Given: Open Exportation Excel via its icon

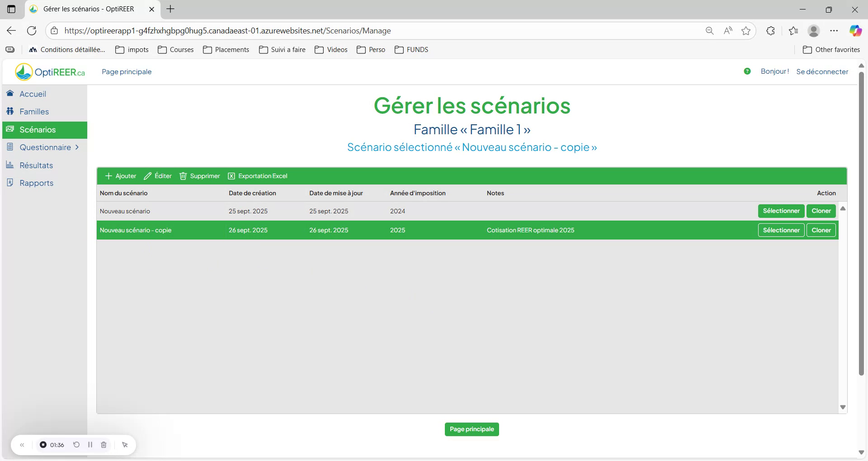Looking at the screenshot, I should tap(231, 176).
